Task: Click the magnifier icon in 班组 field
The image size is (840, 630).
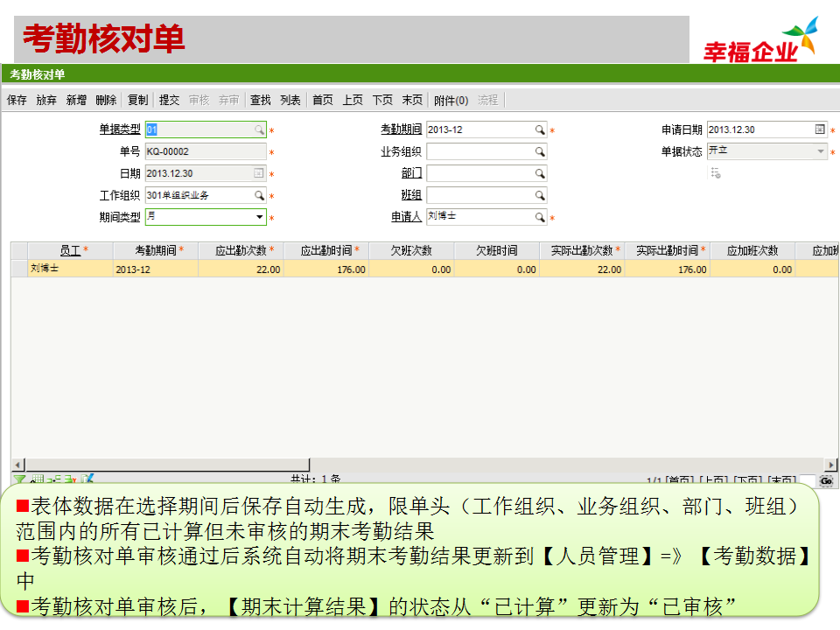Action: click(540, 196)
